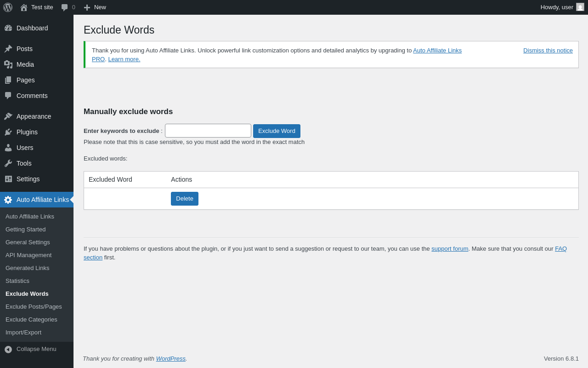This screenshot has height=368, width=588.
Task: Click the Actions column header
Action: tap(181, 179)
